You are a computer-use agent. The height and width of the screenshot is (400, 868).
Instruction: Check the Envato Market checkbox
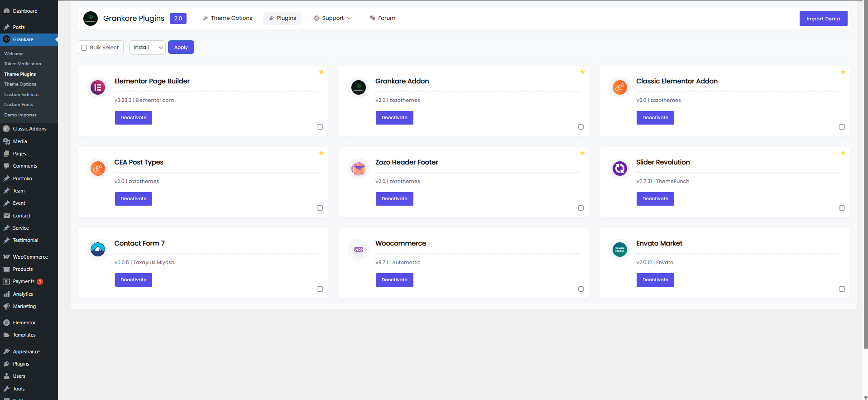point(842,289)
